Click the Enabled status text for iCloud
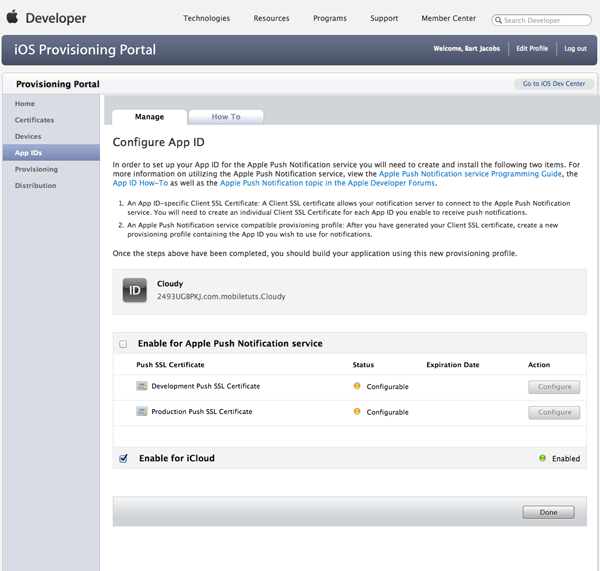 [566, 458]
